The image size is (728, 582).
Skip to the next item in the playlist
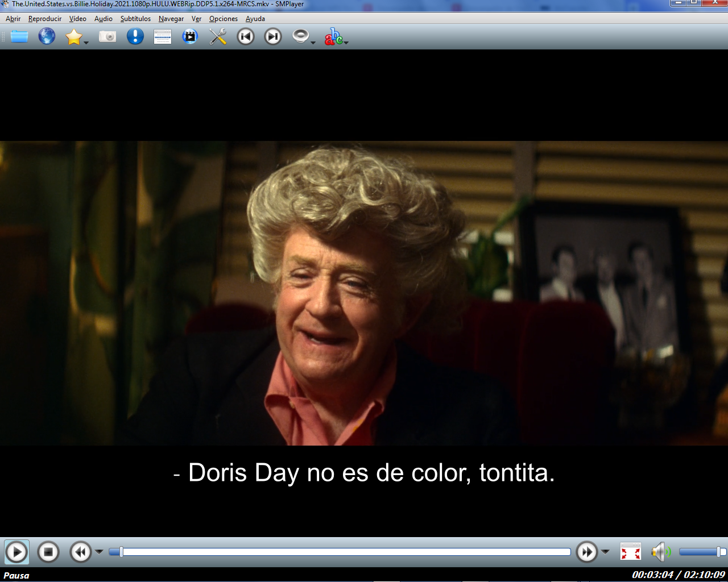pyautogui.click(x=273, y=37)
